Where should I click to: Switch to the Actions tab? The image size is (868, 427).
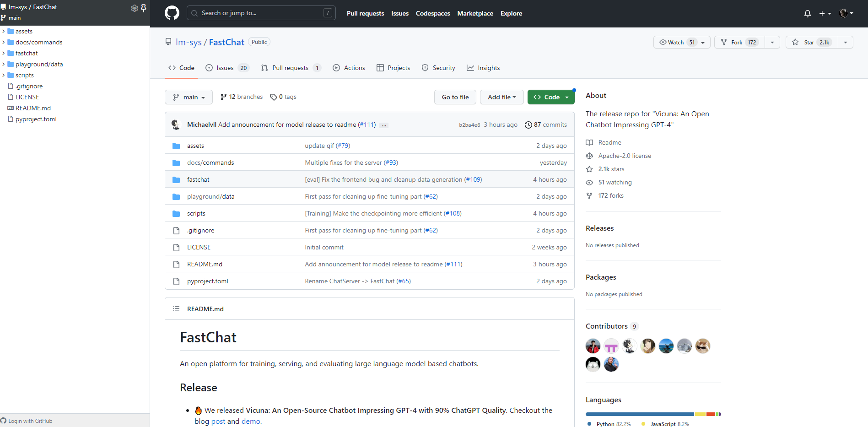(x=349, y=68)
